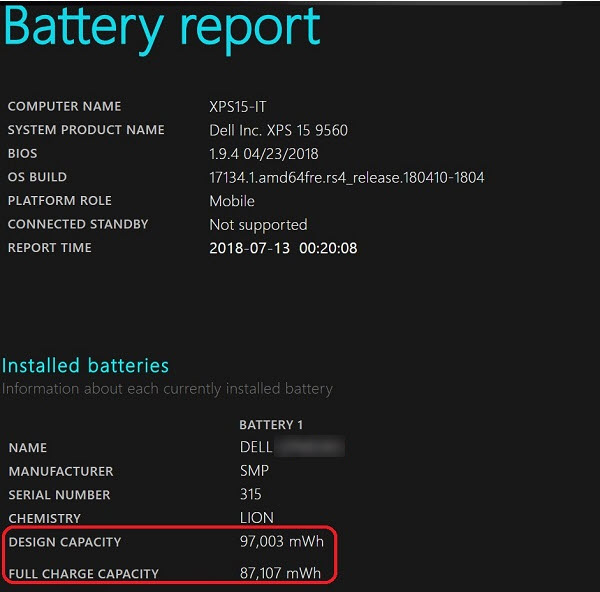This screenshot has height=592, width=600.
Task: Click the LION chemistry value
Action: (x=256, y=518)
